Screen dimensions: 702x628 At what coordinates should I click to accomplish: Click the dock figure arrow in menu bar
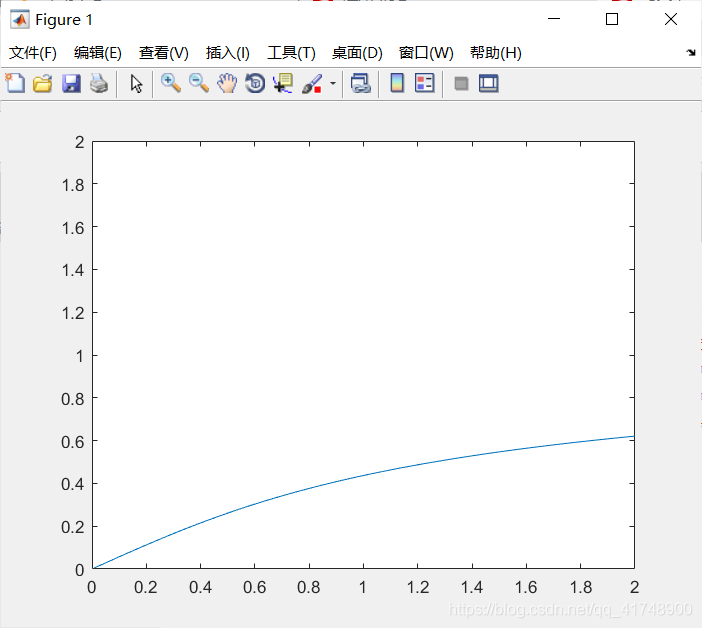pos(691,53)
